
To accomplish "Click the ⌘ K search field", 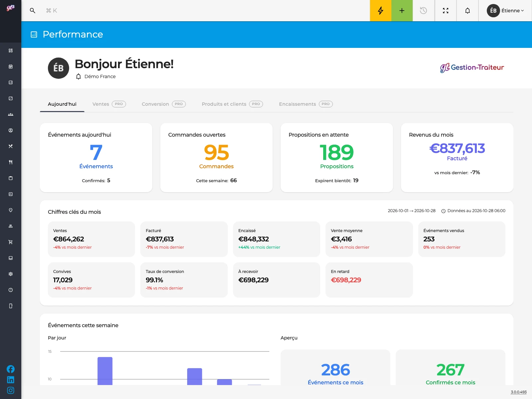I will click(x=52, y=11).
